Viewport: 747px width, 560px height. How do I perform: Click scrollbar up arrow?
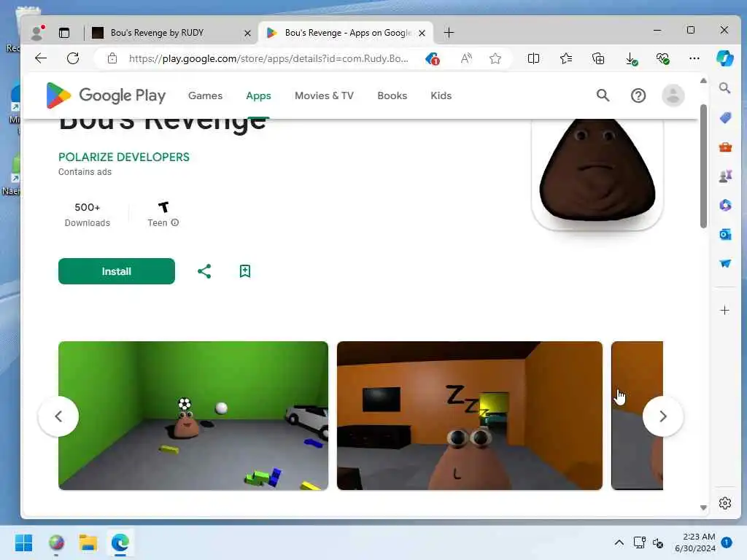703,80
